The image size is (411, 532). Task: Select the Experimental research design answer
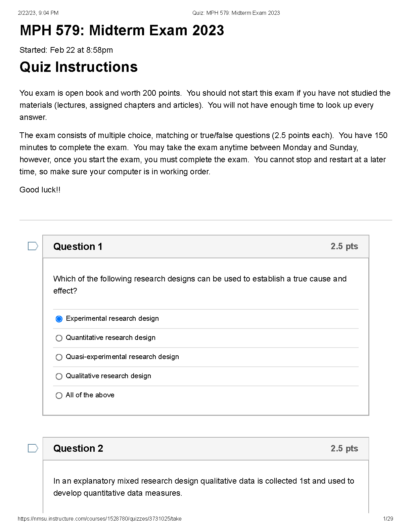click(x=59, y=319)
